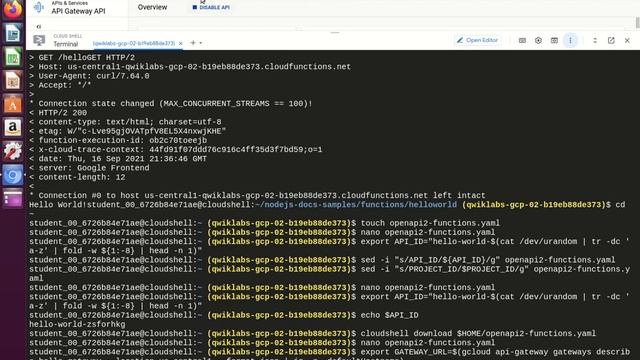The width and height of the screenshot is (640, 360).
Task: Click the 'export GATEWAY_URL' command line
Action: 495,352
